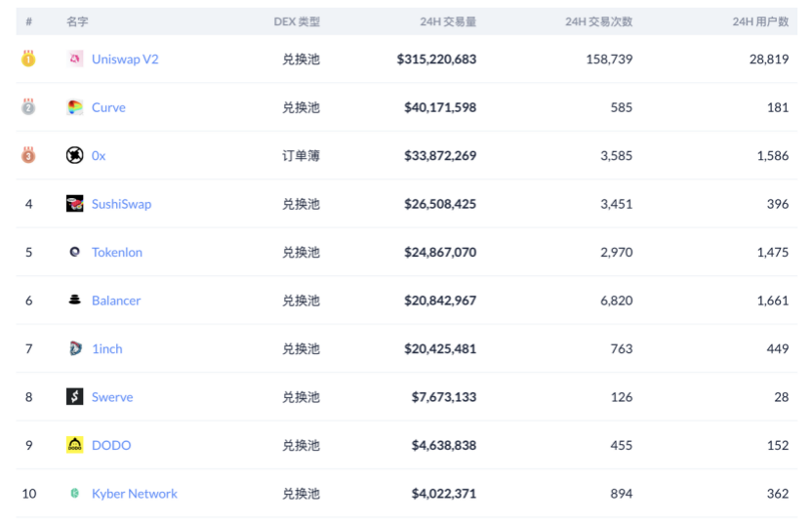This screenshot has width=812, height=523.
Task: Click the 396 user count in SushiSwap row
Action: tap(778, 204)
